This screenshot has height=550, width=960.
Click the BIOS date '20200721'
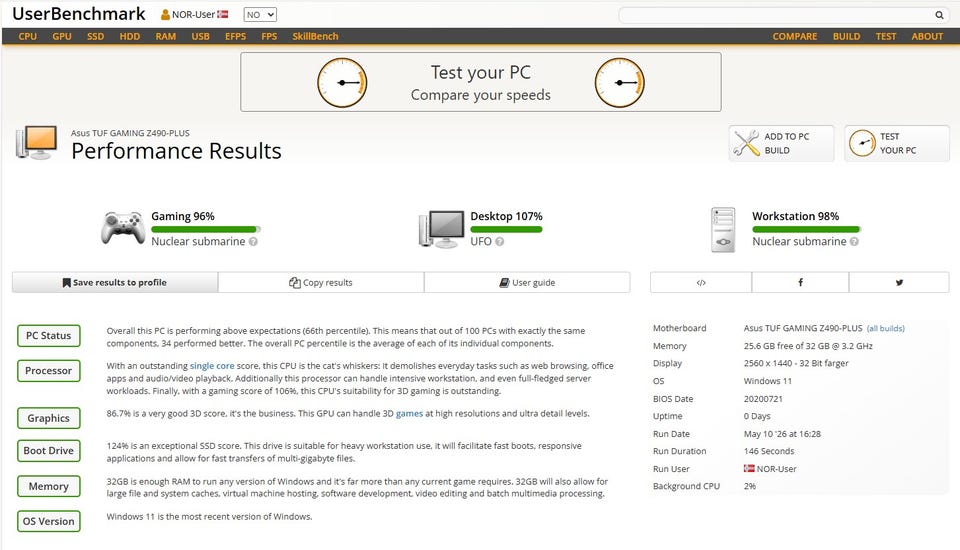click(763, 399)
